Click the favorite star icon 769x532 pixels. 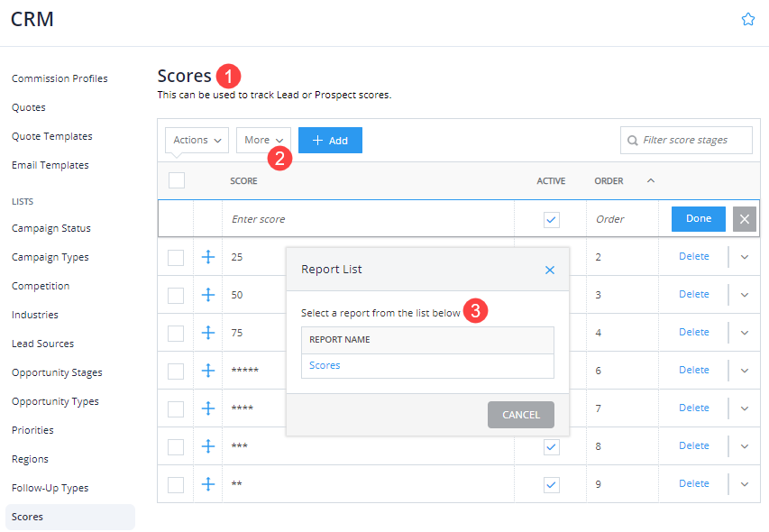[x=747, y=18]
